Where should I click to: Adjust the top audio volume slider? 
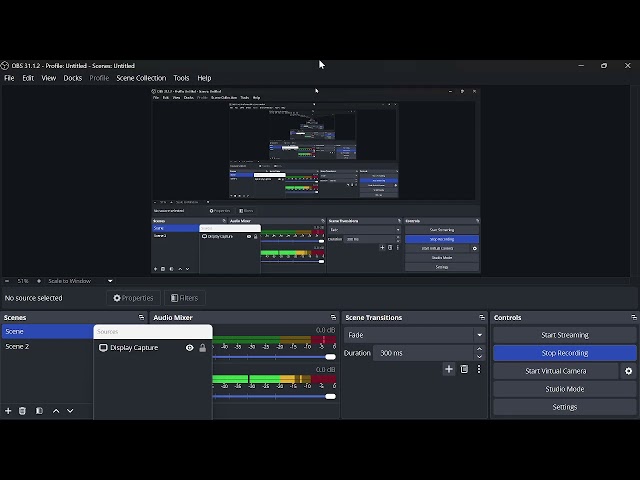pos(330,357)
